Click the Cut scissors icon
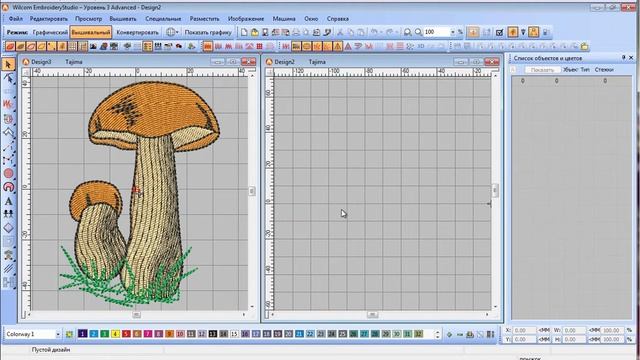Viewport: 640px width, 360px height. point(340,32)
